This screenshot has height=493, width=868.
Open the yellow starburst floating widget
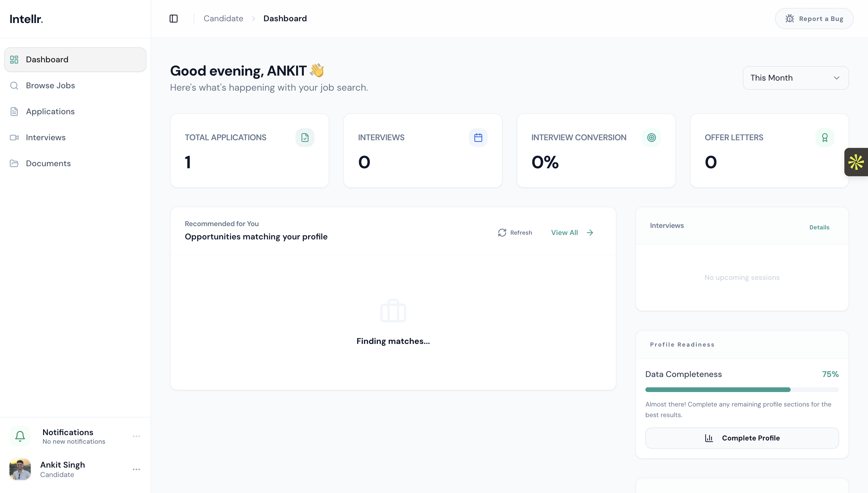coord(856,162)
